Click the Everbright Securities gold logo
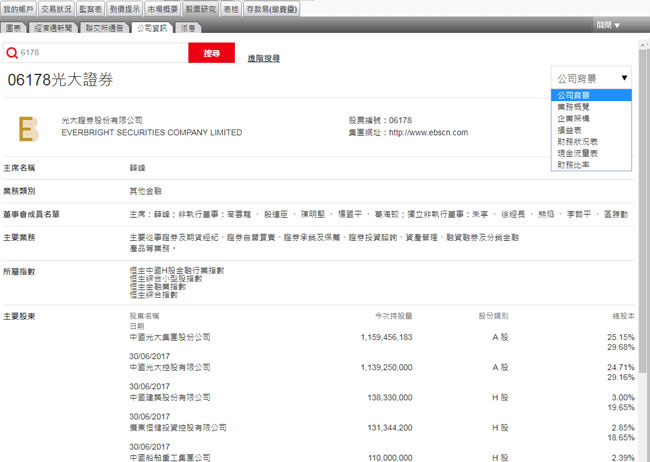This screenshot has height=462, width=650. [x=29, y=129]
